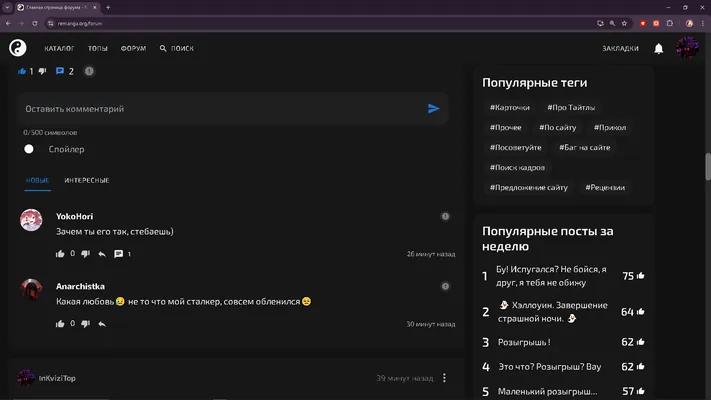Screen dimensions: 711x400
Task: Open the ТОПЫ section
Action: 97,48
